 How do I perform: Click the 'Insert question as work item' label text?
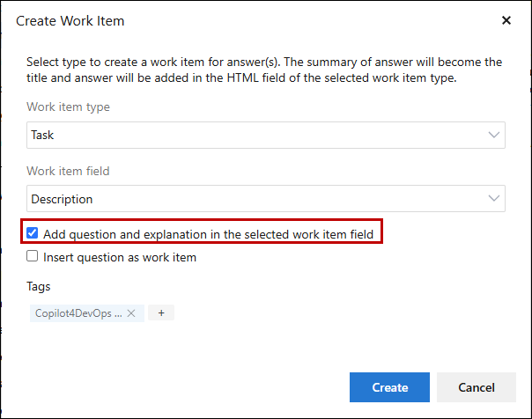120,258
